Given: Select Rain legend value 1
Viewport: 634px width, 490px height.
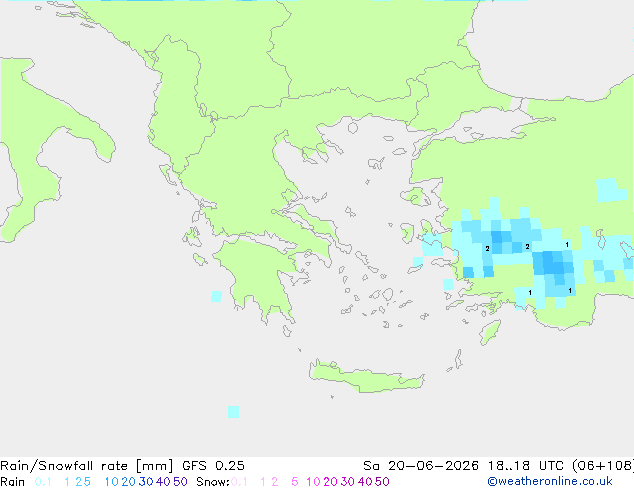Looking at the screenshot, I should tap(67, 482).
